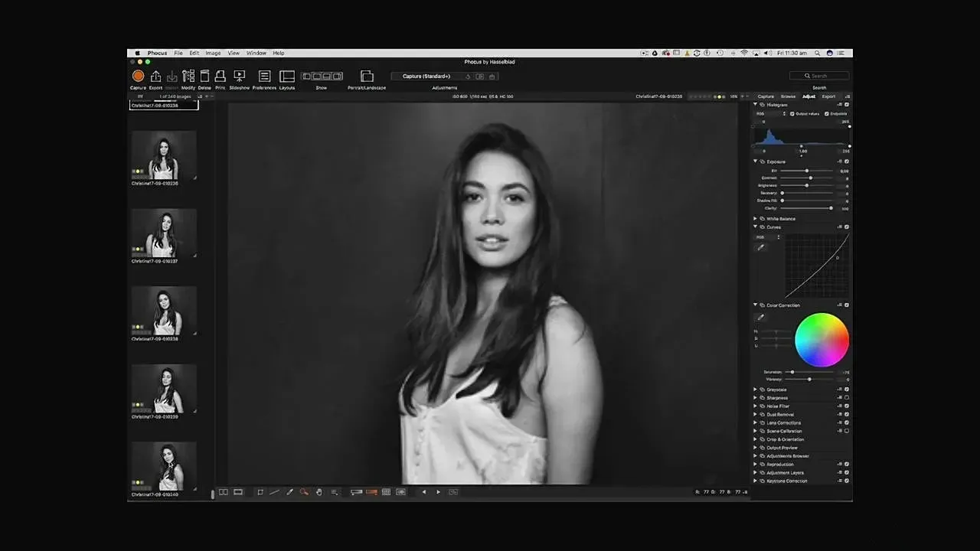
Task: Click the Wi-Fi icon in menu bar
Action: [x=743, y=53]
